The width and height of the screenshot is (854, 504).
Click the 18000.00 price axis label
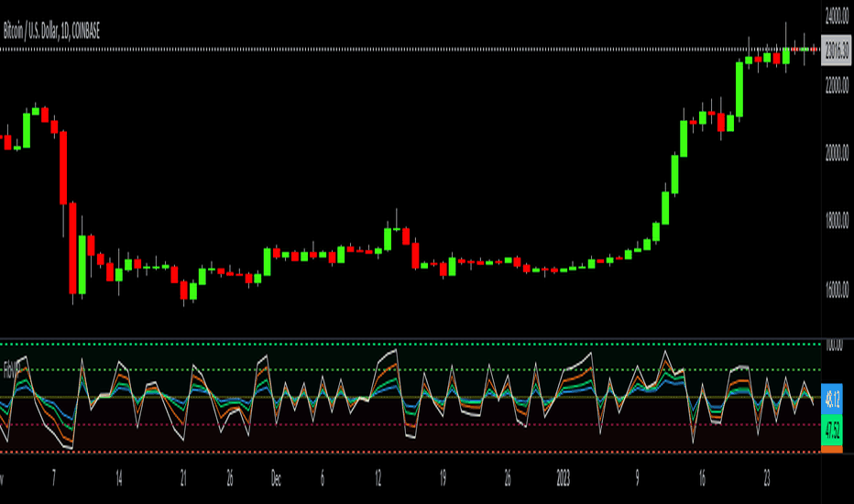click(837, 221)
